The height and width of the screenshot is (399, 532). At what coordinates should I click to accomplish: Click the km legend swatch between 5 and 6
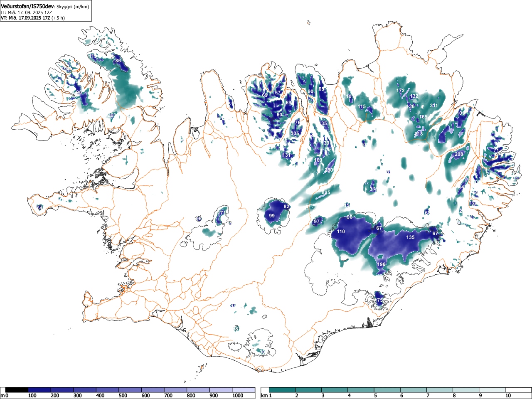tap(387, 389)
